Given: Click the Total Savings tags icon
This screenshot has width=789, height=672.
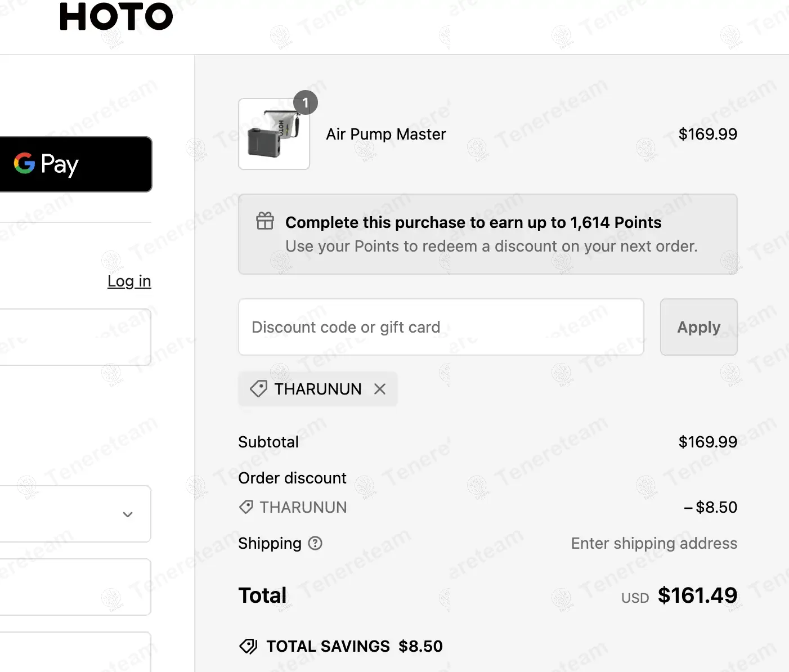Looking at the screenshot, I should 248,646.
